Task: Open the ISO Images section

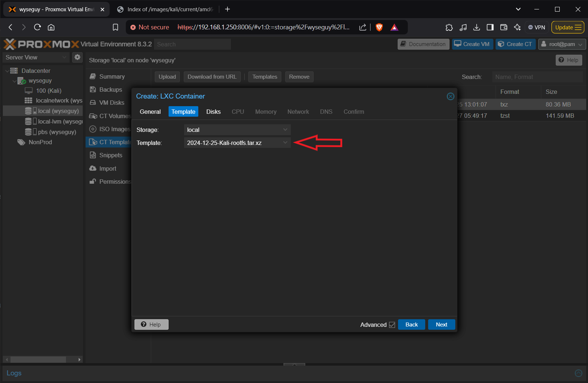Action: pyautogui.click(x=115, y=129)
